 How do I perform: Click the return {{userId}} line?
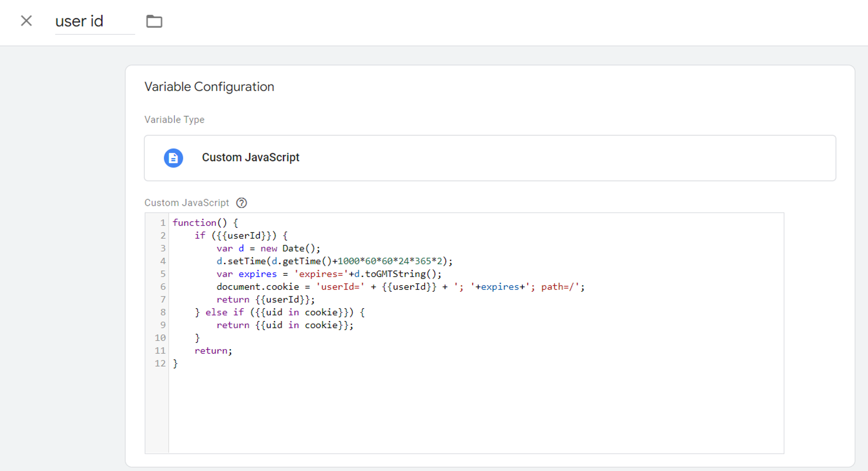coord(265,300)
